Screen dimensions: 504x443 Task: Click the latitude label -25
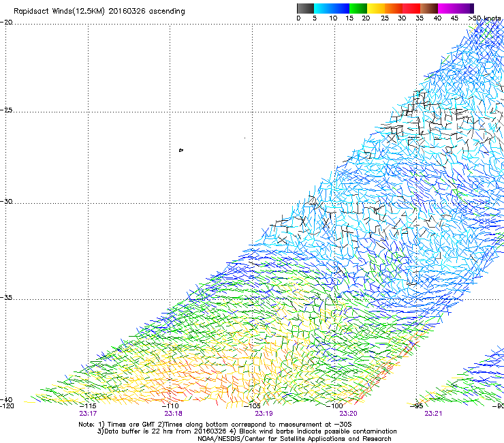tap(6, 110)
